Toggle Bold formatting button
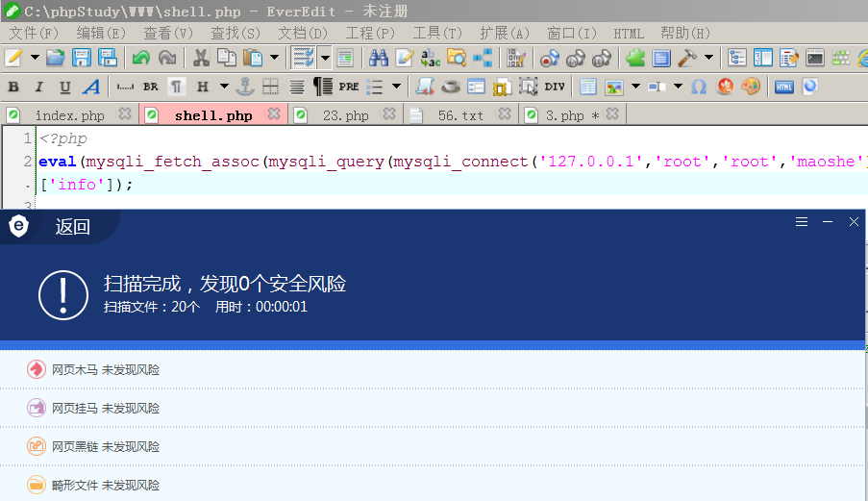The image size is (868, 501). 13,87
